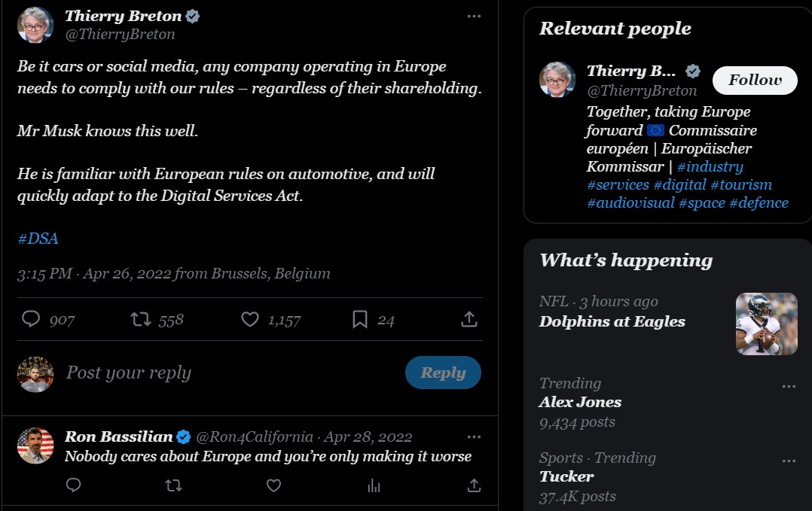Open more menu for Alex Jones trend
The image size is (812, 511).
pos(789,386)
